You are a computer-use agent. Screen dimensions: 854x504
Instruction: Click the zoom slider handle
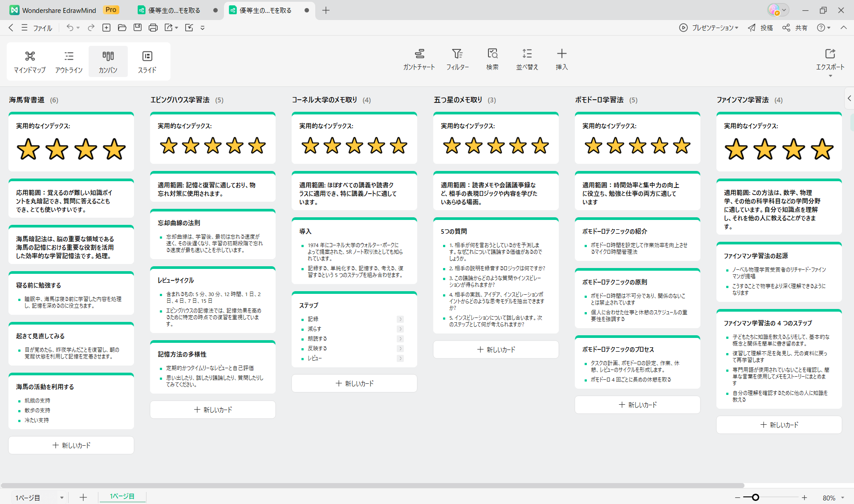(755, 497)
